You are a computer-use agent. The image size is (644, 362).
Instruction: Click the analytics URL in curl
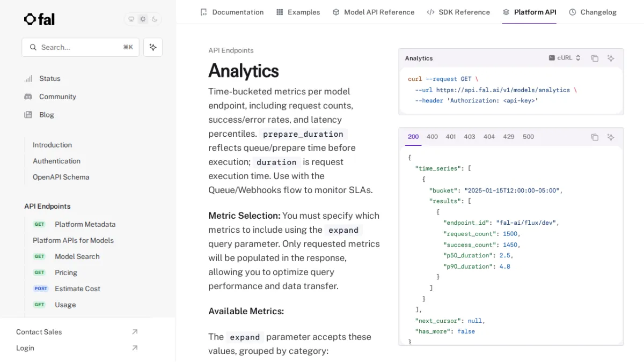point(503,90)
